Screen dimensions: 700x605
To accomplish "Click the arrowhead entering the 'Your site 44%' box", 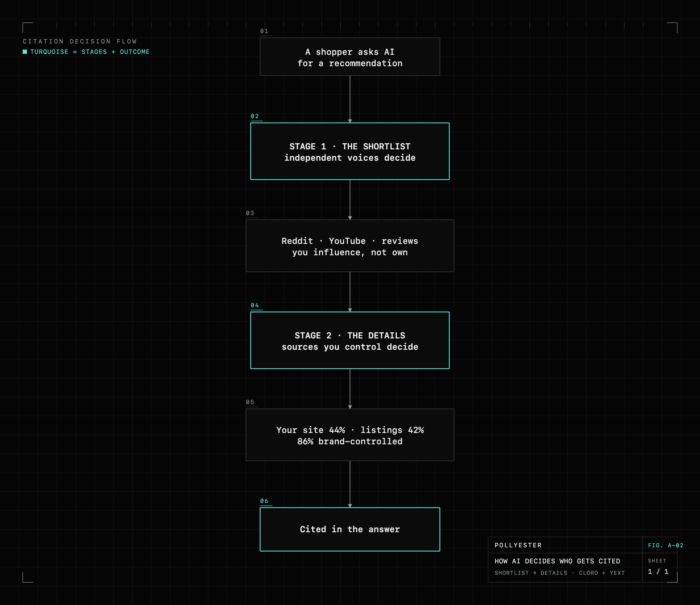I will (x=350, y=407).
